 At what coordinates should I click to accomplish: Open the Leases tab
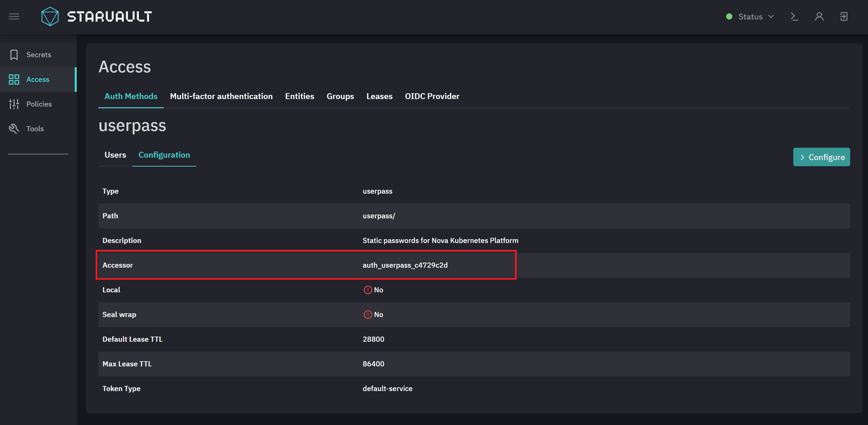click(379, 96)
